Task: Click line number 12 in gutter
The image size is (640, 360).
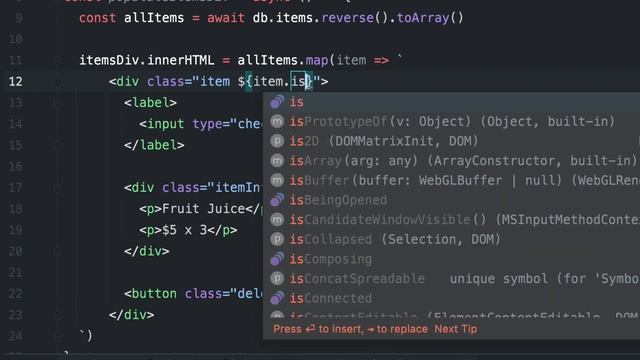Action: tap(16, 82)
